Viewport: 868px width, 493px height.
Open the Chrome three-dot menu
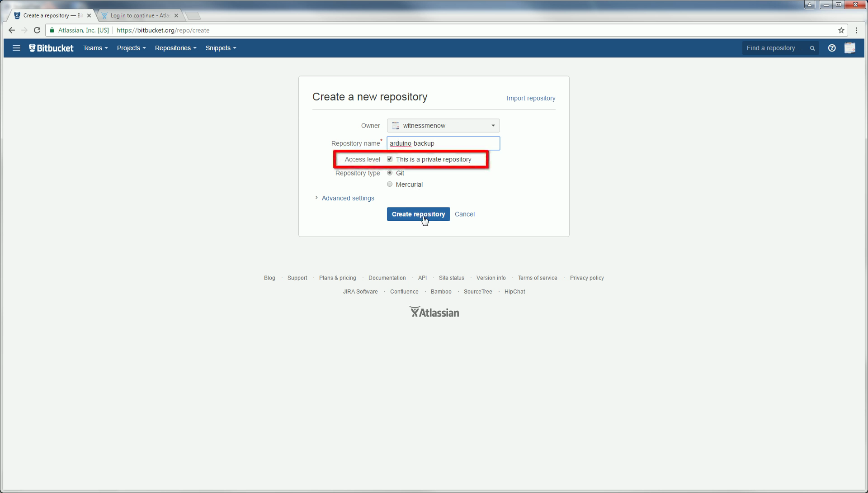click(856, 30)
